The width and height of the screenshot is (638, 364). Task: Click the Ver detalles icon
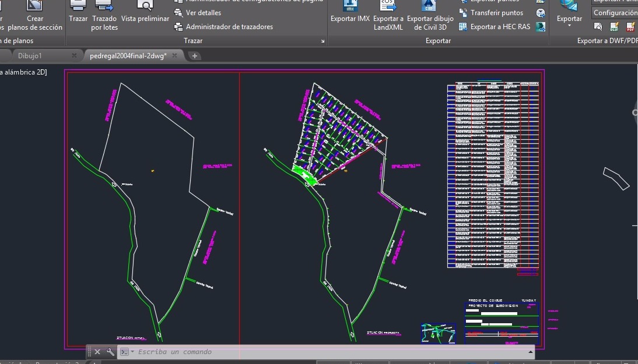click(178, 13)
